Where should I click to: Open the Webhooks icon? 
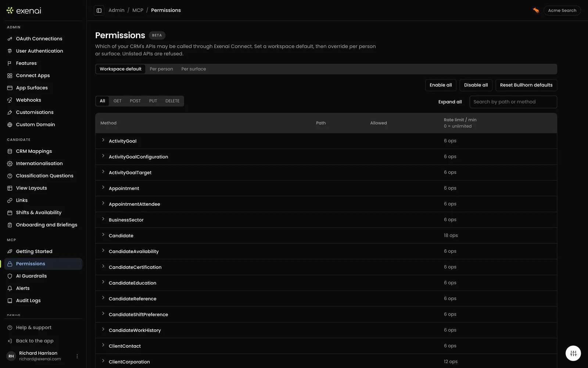pyautogui.click(x=10, y=100)
